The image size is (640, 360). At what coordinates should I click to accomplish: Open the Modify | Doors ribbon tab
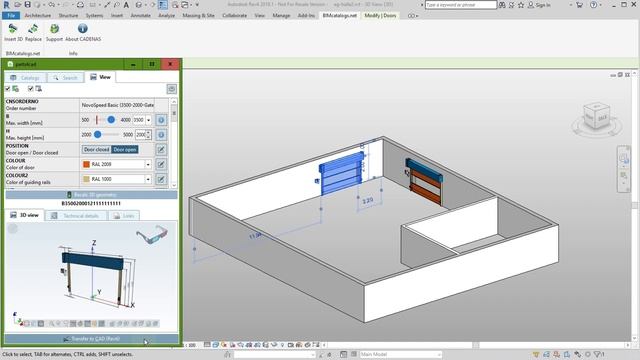tap(380, 16)
